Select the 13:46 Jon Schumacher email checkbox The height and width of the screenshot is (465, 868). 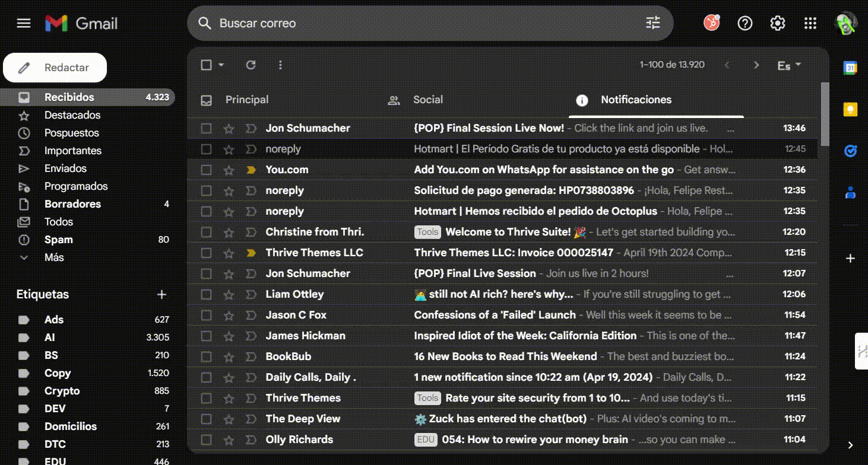206,128
